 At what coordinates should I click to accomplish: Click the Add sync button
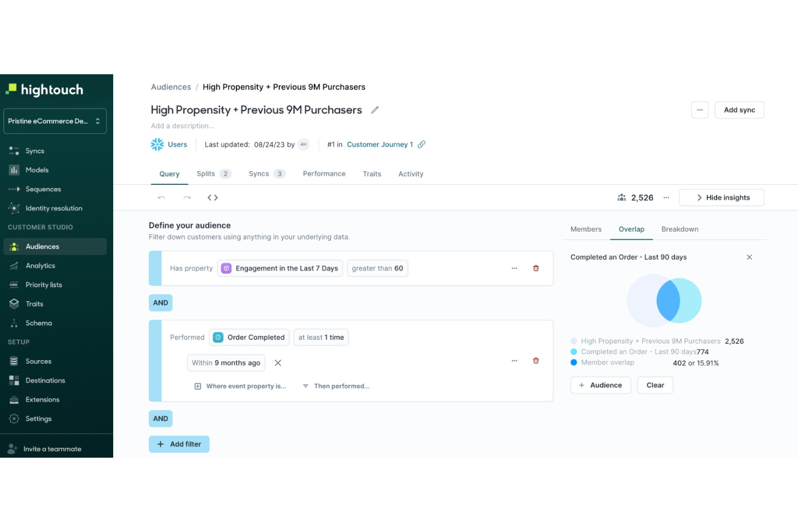click(739, 110)
